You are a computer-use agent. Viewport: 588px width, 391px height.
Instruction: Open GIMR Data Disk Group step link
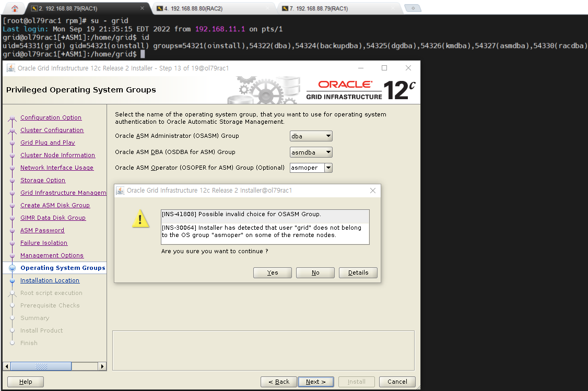click(x=53, y=218)
